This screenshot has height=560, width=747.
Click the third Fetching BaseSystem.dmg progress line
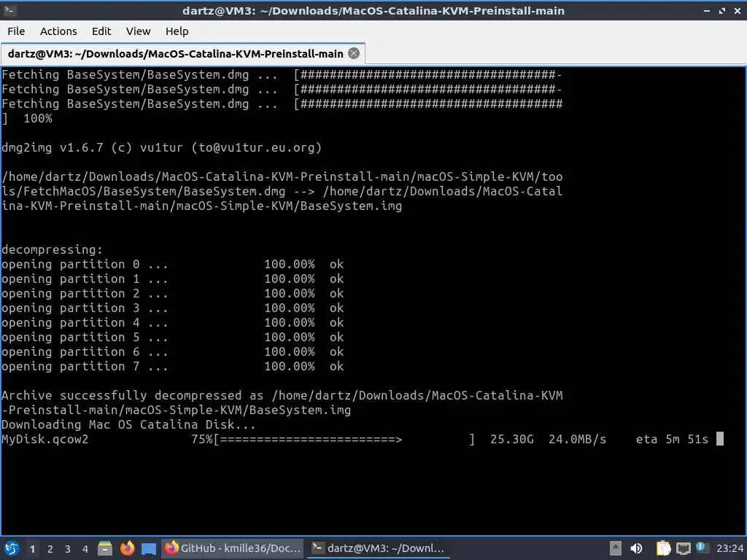(282, 104)
